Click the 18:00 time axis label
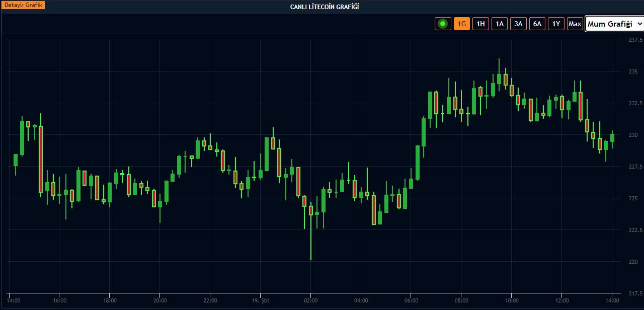This screenshot has width=644, height=310. [x=110, y=300]
